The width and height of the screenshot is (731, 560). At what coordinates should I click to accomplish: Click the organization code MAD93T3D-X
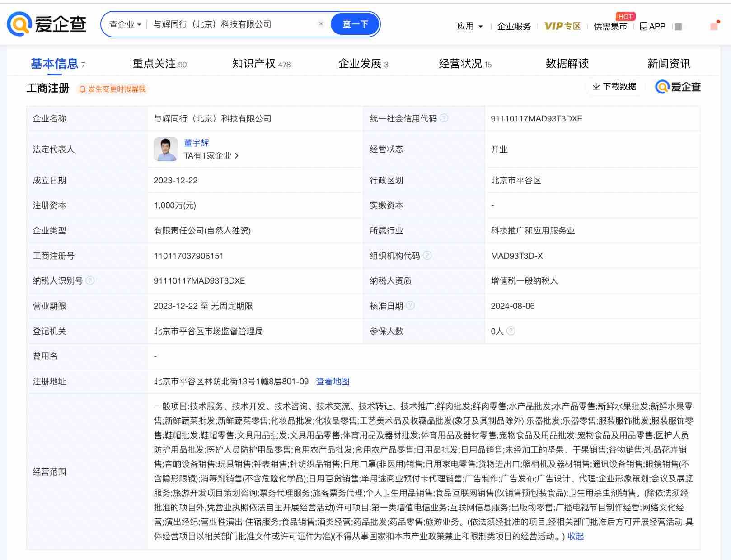click(x=517, y=256)
